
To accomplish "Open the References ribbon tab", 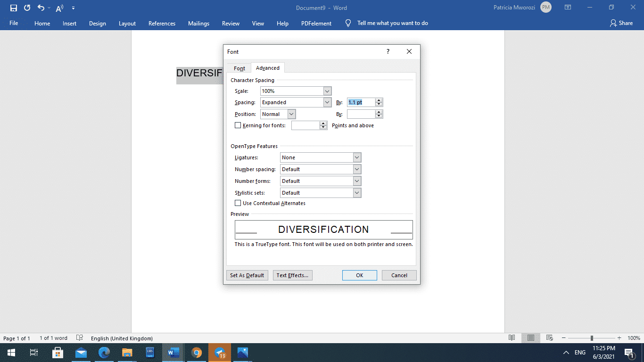I will (162, 23).
